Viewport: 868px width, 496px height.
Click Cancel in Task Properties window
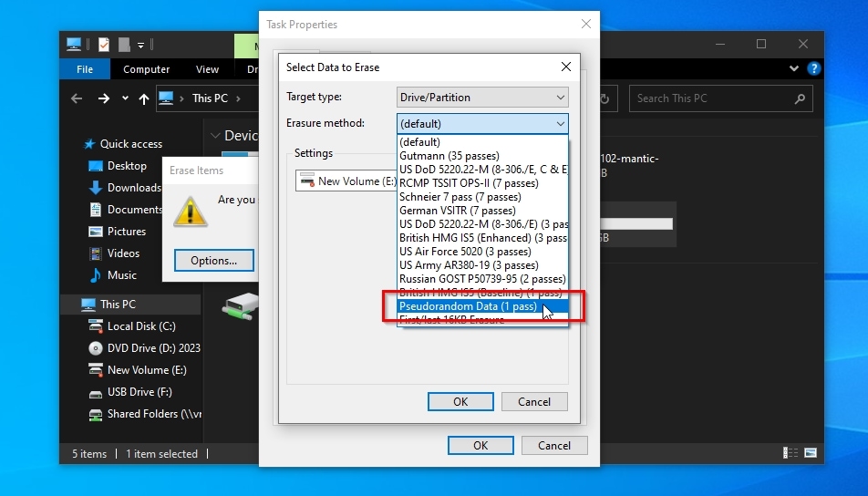coord(554,446)
